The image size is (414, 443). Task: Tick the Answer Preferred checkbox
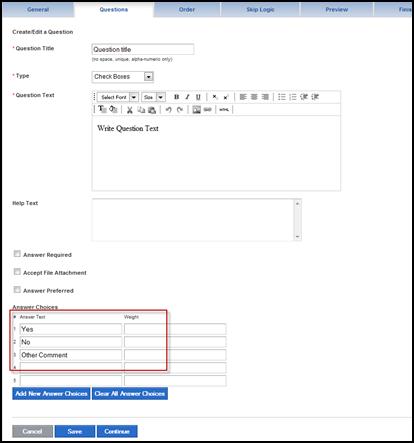17,290
